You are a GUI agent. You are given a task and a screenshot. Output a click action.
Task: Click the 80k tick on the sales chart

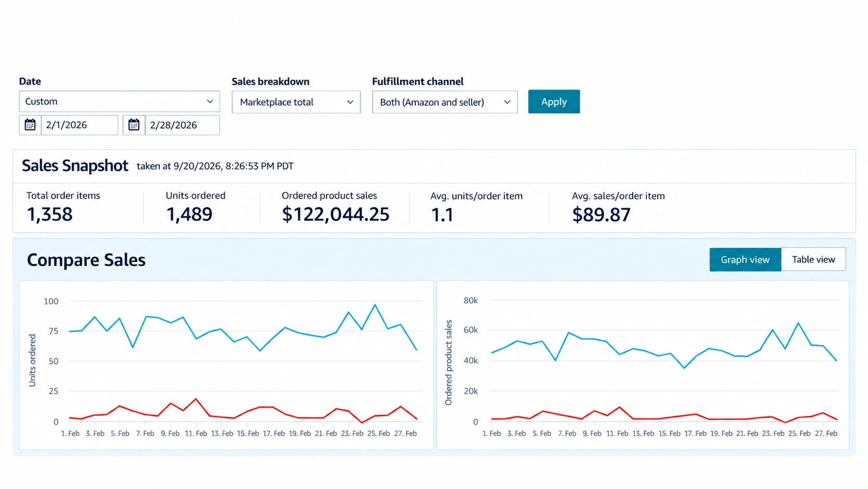(x=471, y=300)
